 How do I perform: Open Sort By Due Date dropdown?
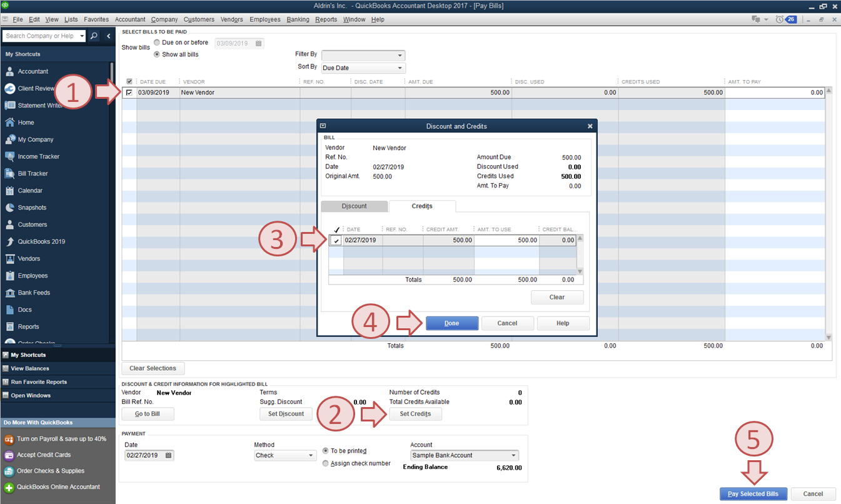363,68
